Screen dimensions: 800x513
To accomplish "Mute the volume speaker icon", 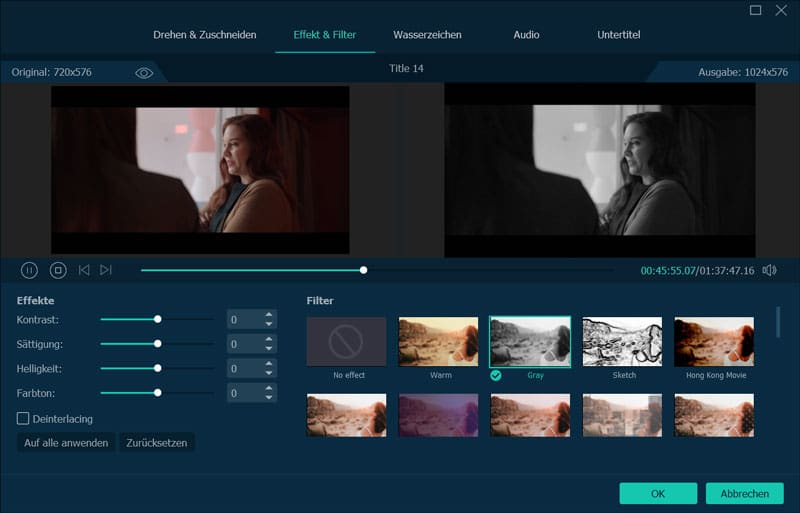I will pos(769,270).
